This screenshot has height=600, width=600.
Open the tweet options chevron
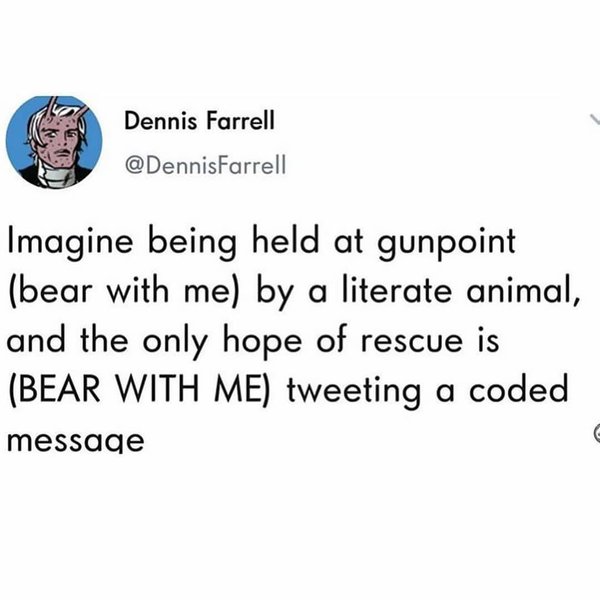click(591, 119)
